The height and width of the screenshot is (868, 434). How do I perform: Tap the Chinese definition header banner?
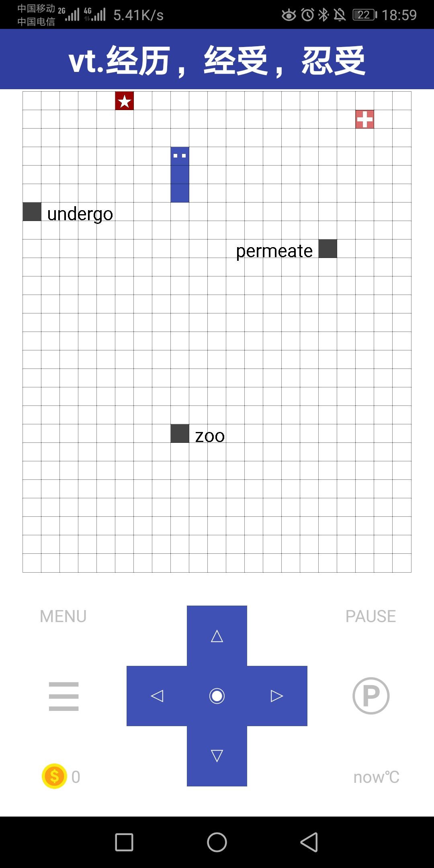(x=217, y=60)
